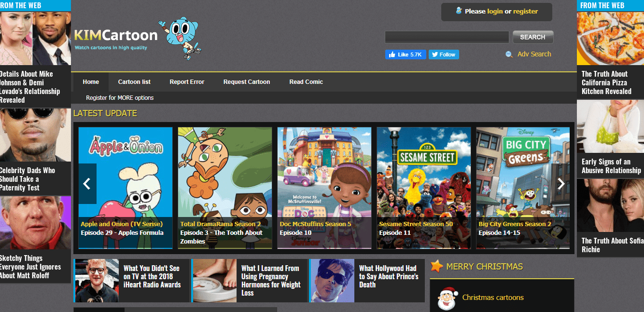Open the Matt Roloff sketchy things ad
The height and width of the screenshot is (312, 644).
click(30, 267)
